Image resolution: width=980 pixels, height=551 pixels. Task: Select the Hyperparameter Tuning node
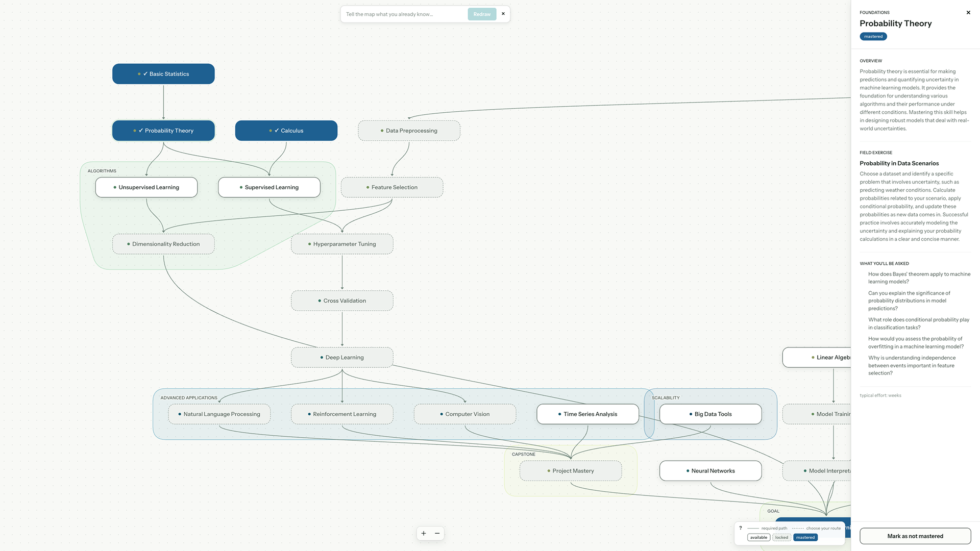[342, 244]
